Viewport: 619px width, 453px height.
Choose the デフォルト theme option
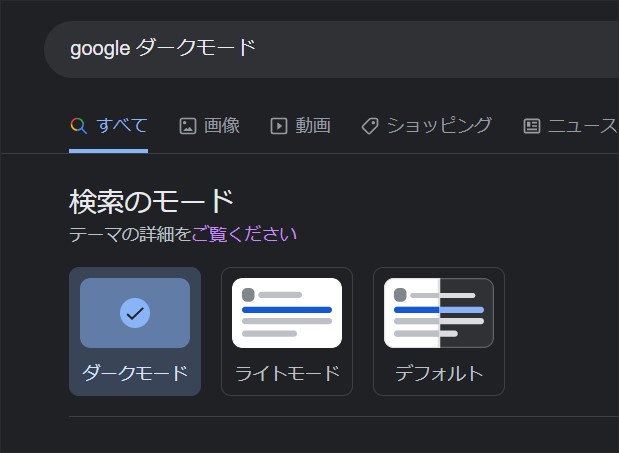point(439,373)
